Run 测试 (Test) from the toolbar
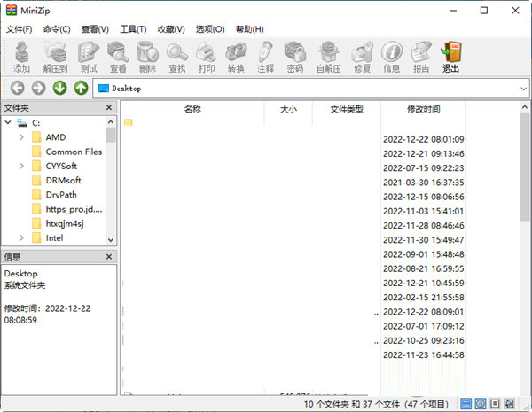Image resolution: width=532 pixels, height=412 pixels. point(89,57)
